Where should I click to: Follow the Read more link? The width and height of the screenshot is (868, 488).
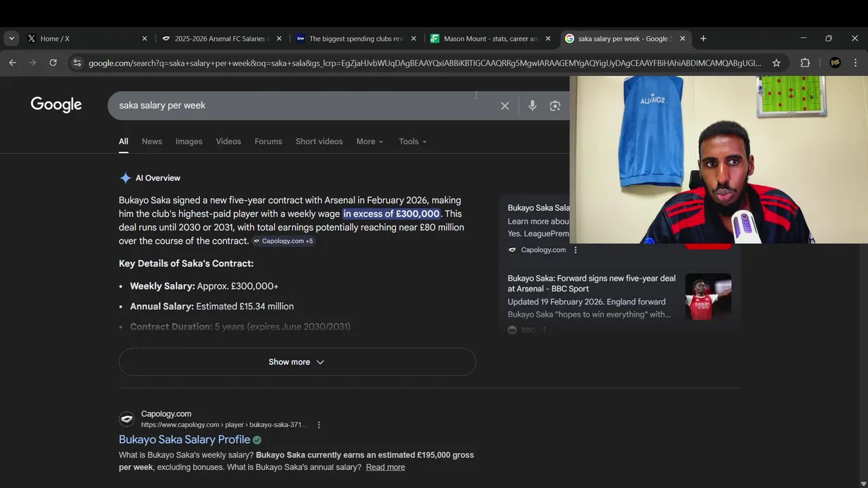[x=385, y=467]
